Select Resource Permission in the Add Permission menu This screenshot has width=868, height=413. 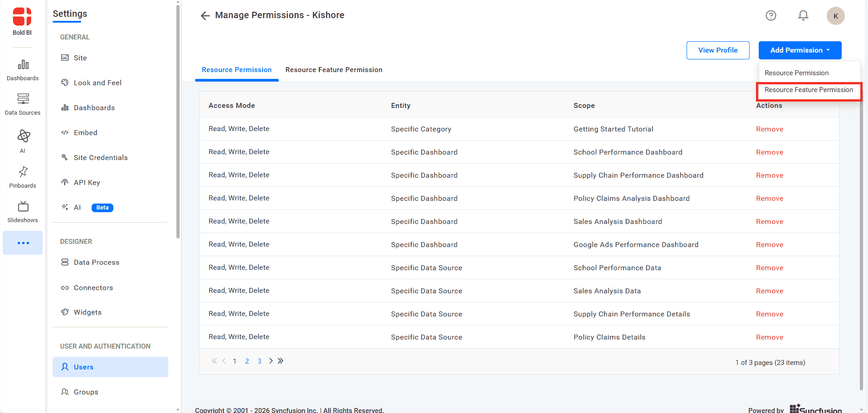797,73
